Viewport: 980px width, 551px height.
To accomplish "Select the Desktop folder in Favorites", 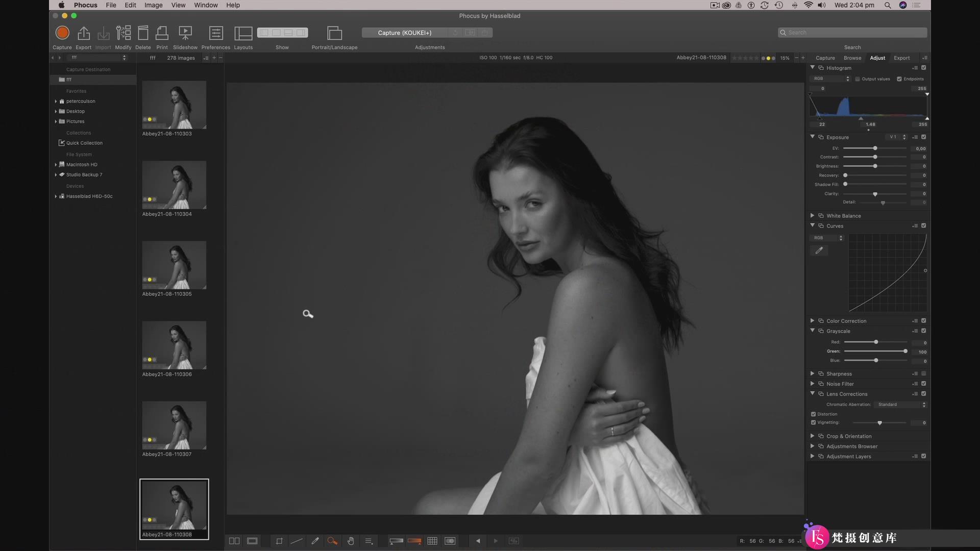I will pos(76,111).
